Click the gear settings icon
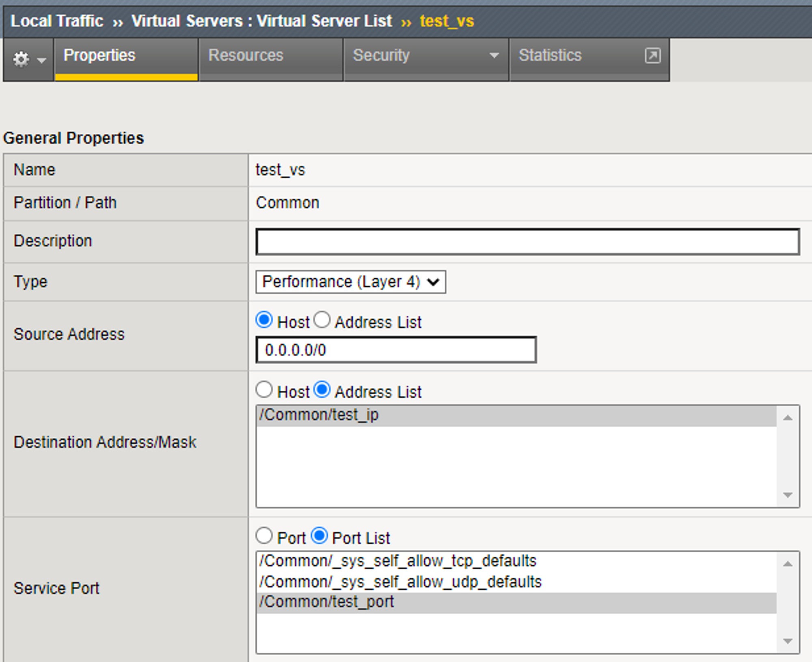Screen dimensions: 812x662 tap(21, 59)
